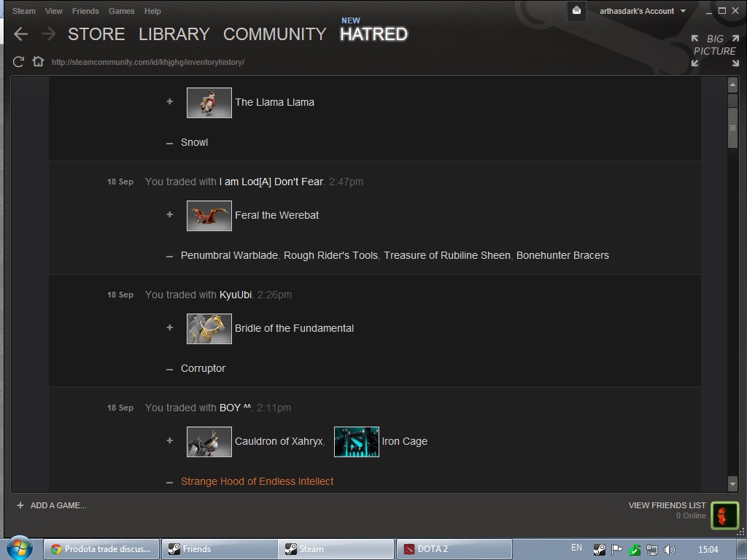The image size is (747, 560).
Task: Click the friends list avatar
Action: 724,516
